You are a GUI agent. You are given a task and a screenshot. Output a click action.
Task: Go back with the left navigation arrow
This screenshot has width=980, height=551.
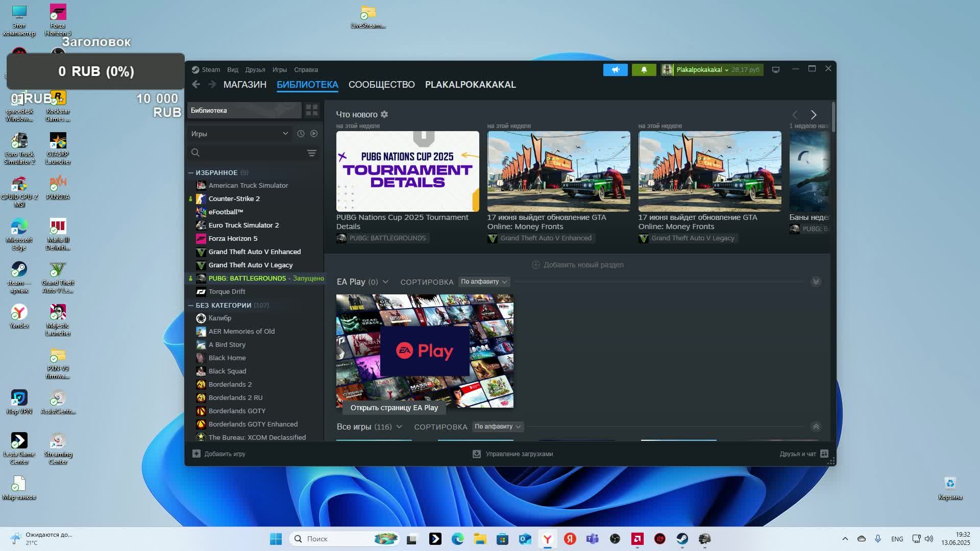[x=196, y=85]
